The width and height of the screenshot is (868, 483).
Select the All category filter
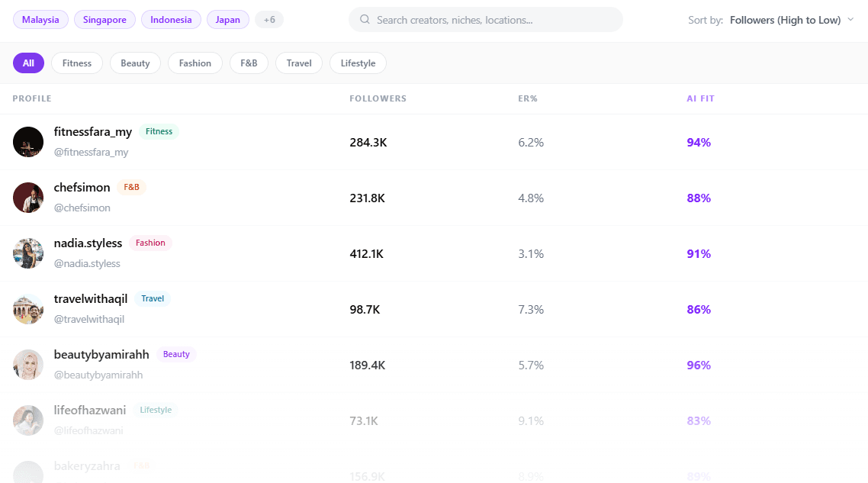28,63
